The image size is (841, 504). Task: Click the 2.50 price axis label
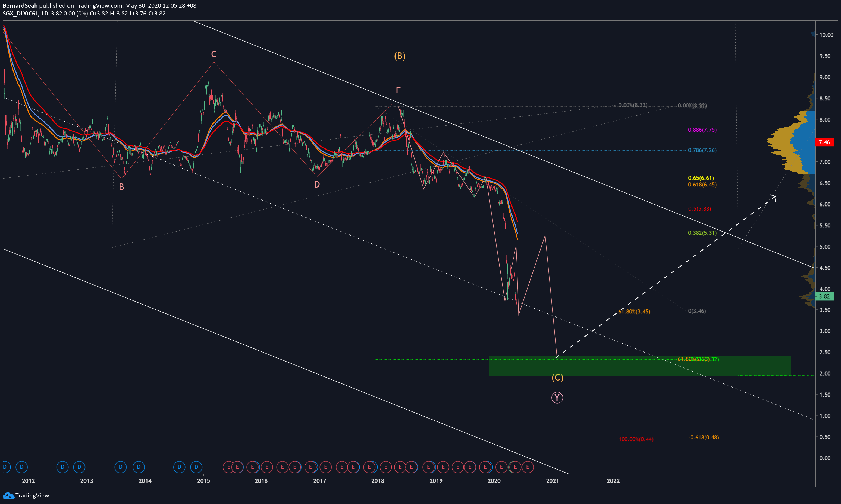pos(825,352)
